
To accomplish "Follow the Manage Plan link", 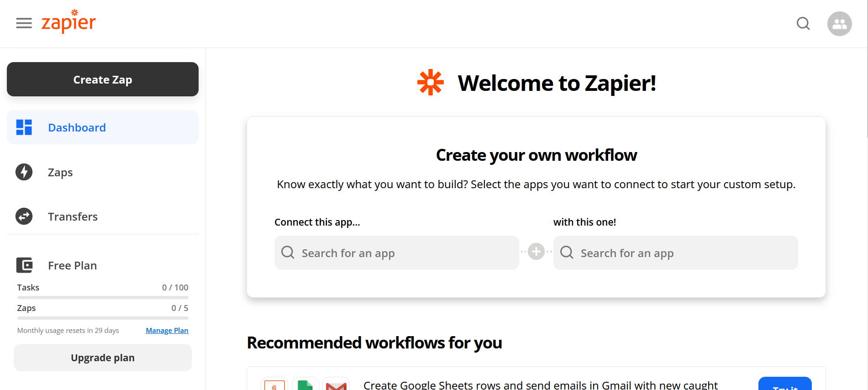I will point(167,331).
